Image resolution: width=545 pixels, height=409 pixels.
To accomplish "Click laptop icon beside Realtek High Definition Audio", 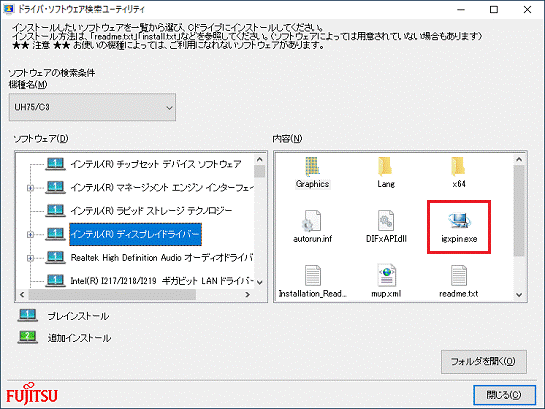I will [x=55, y=257].
